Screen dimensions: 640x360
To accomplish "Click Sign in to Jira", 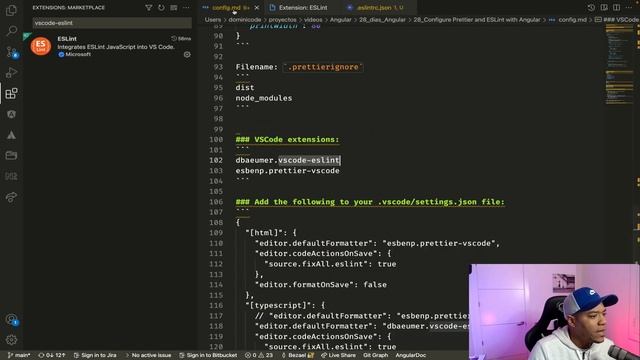I will [95, 355].
